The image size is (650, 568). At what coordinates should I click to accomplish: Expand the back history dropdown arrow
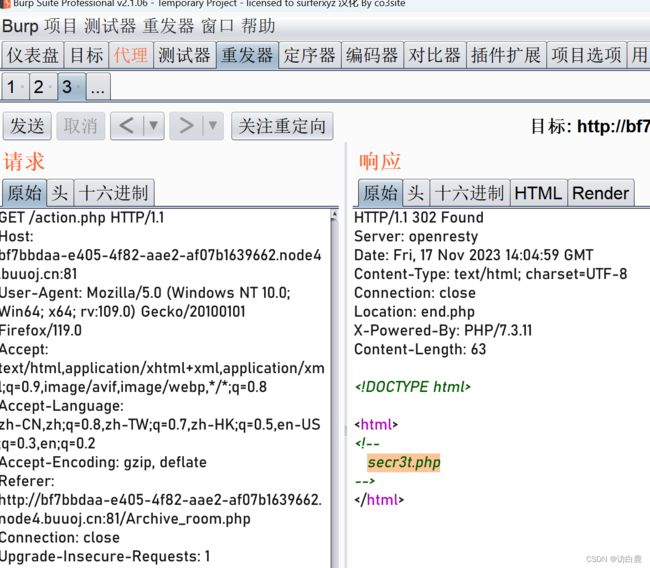pyautogui.click(x=153, y=126)
